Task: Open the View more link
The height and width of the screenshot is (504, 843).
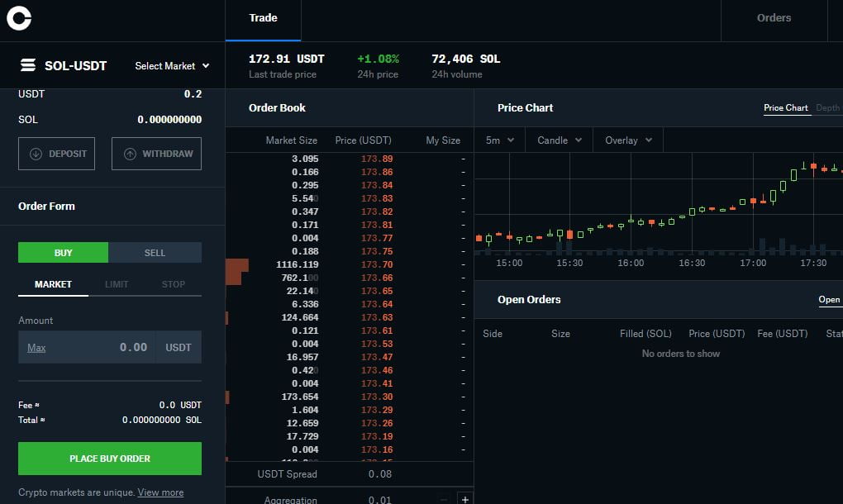Action: (x=160, y=492)
